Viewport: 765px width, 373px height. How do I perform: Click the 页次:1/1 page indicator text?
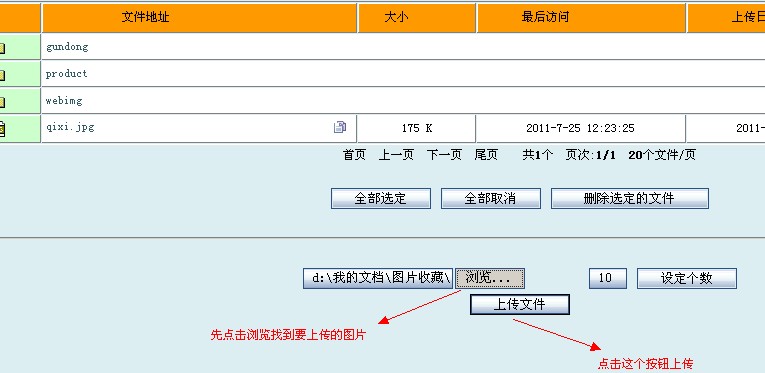(590, 155)
